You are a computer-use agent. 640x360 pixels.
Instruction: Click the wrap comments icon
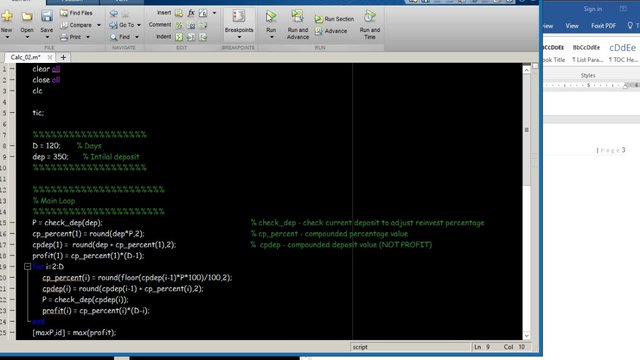203,25
